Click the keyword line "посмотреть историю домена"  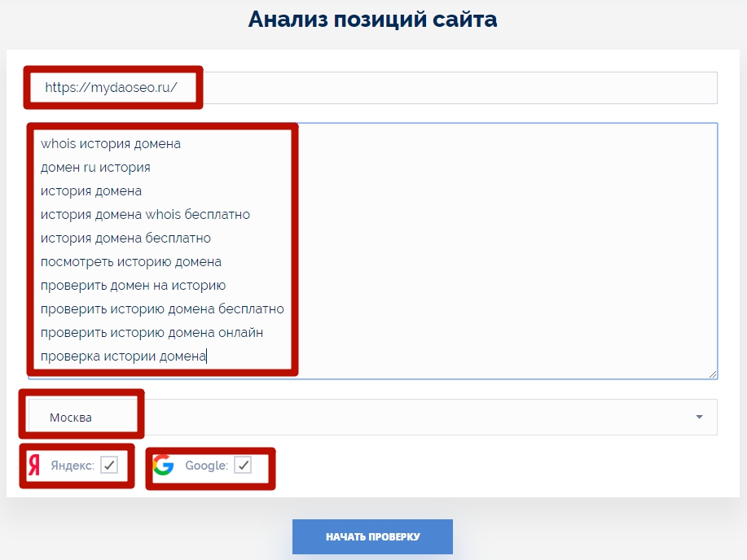tap(131, 262)
